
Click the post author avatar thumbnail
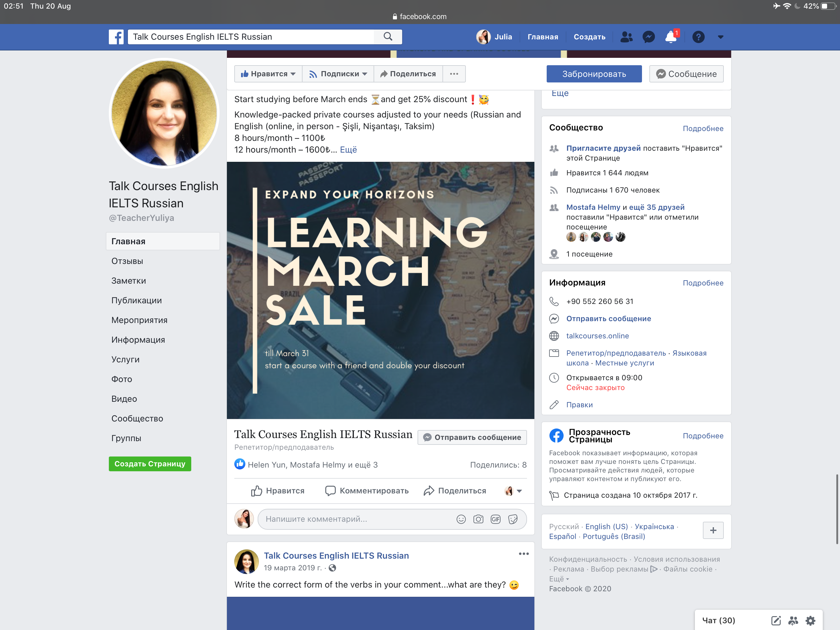click(247, 561)
